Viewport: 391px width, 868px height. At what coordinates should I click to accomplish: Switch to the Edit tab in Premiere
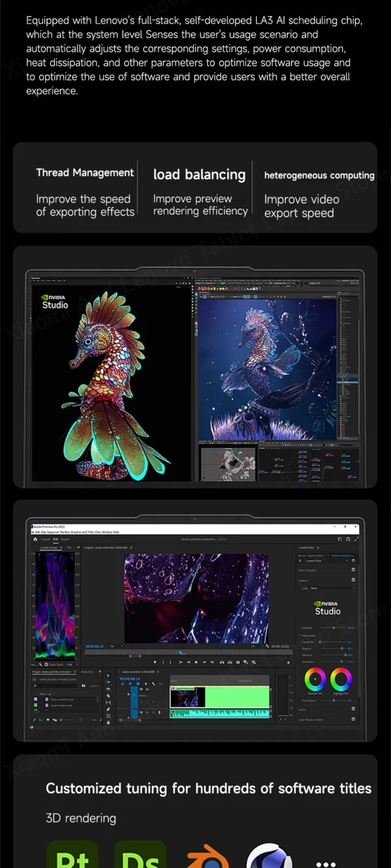(55, 539)
